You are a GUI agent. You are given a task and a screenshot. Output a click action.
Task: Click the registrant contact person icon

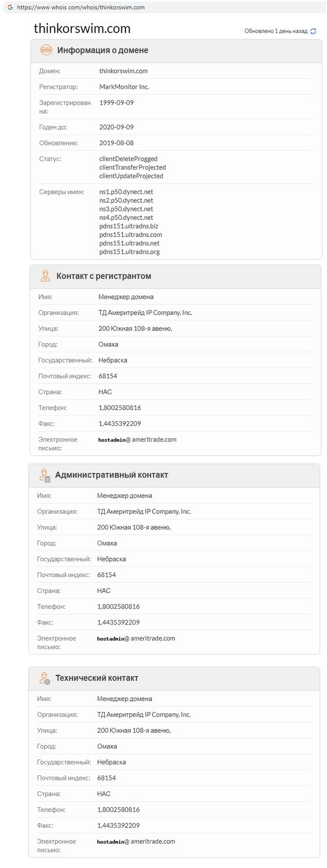tap(45, 276)
